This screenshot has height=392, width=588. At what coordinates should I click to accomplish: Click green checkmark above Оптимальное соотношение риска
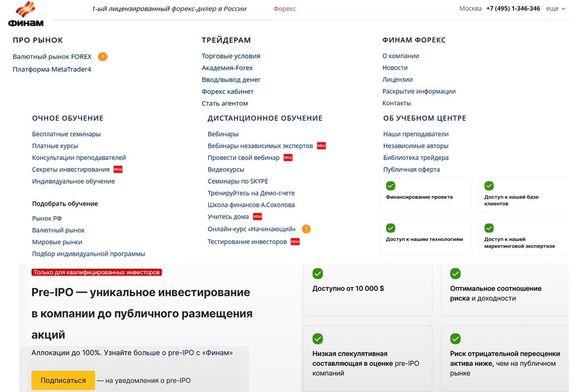click(x=456, y=274)
